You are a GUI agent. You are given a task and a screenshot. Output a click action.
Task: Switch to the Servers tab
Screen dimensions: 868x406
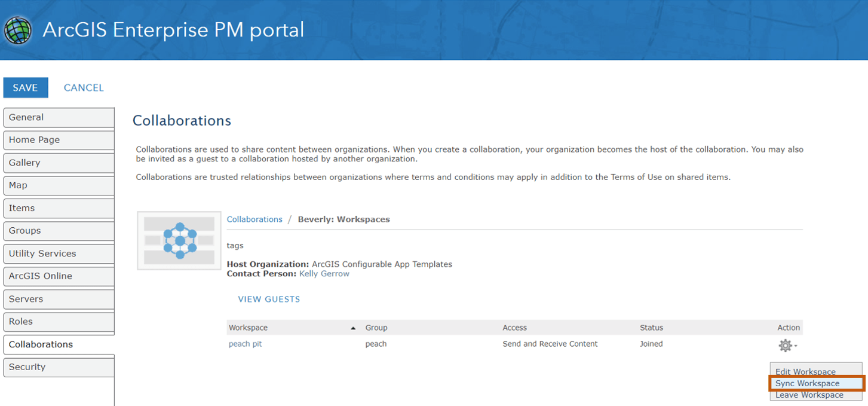point(59,299)
